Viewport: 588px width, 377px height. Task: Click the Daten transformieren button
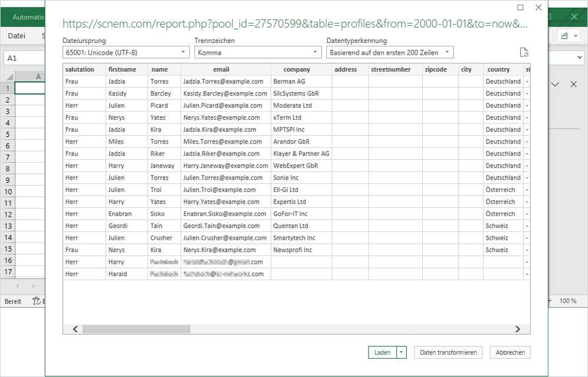click(x=448, y=352)
